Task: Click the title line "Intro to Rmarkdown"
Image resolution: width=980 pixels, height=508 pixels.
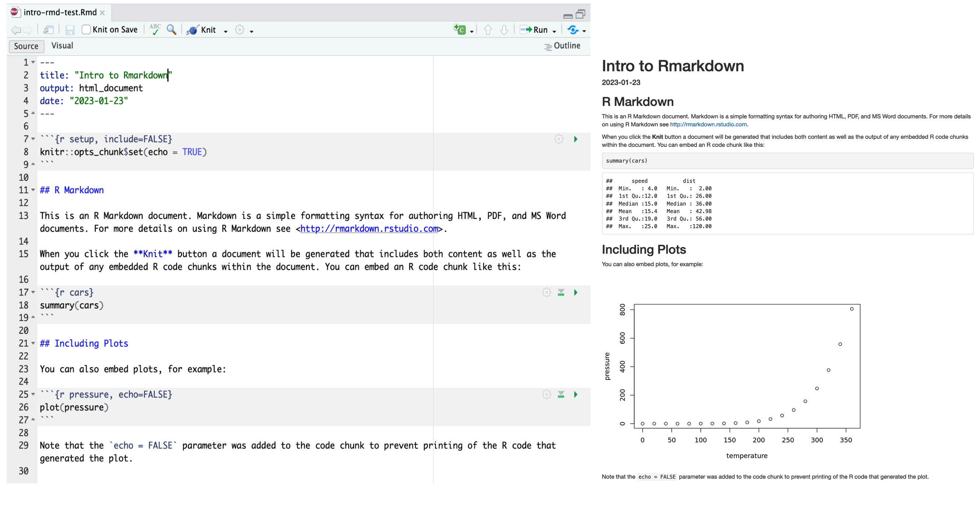Action: tap(106, 75)
